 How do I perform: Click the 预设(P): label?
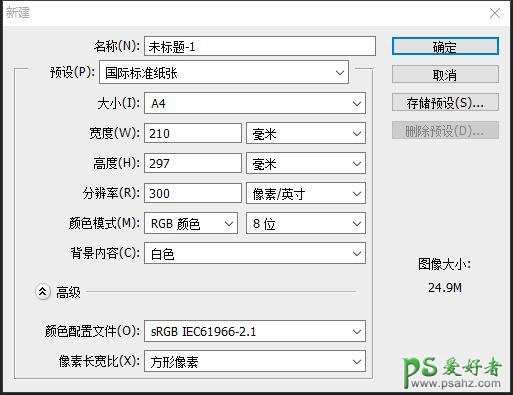point(73,72)
